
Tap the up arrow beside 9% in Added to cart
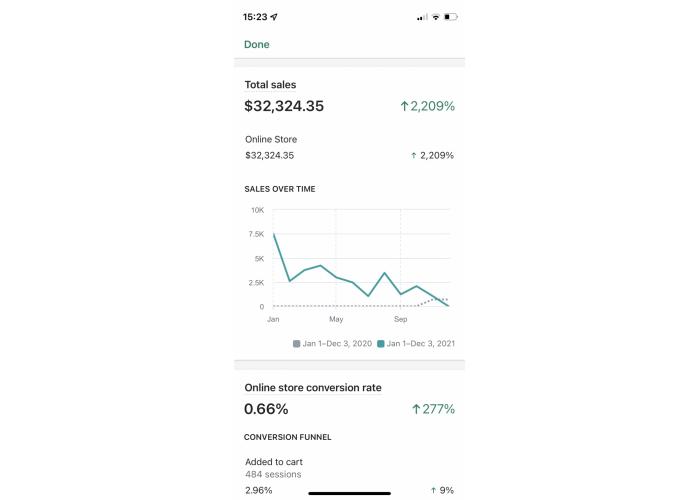click(x=433, y=490)
